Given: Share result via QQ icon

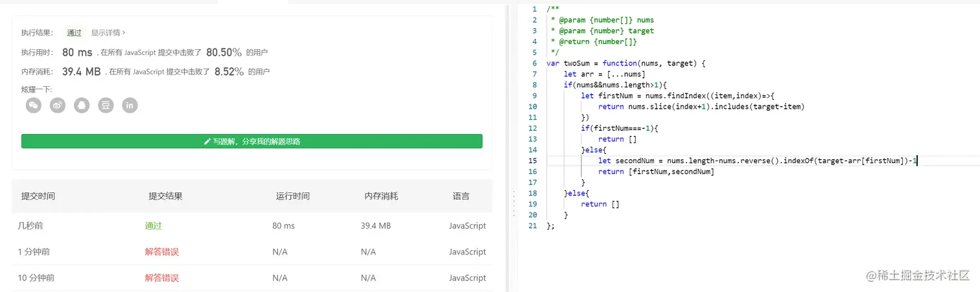Looking at the screenshot, I should point(82,105).
